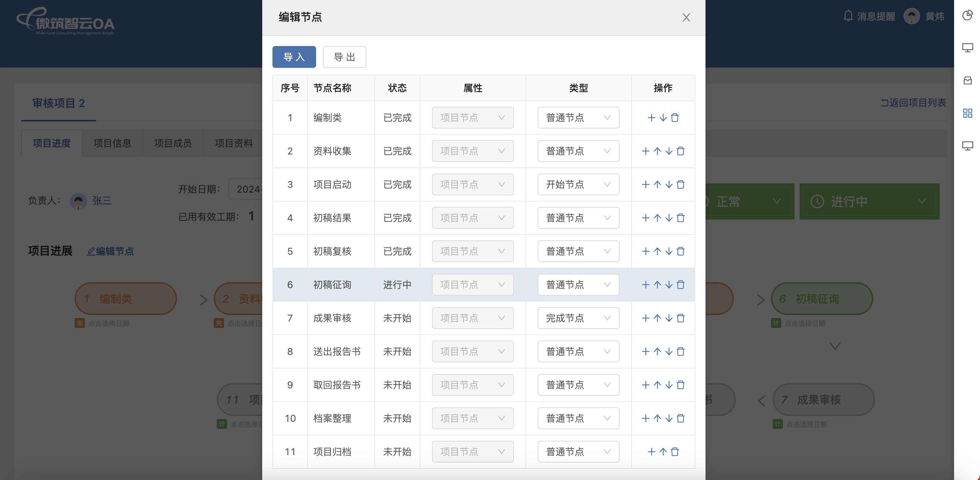Close the 编辑节点 dialog
980x480 pixels.
(x=686, y=17)
